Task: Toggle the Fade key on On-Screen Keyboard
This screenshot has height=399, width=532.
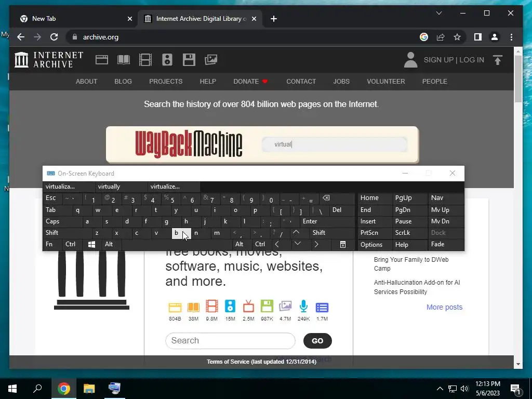Action: click(x=446, y=244)
